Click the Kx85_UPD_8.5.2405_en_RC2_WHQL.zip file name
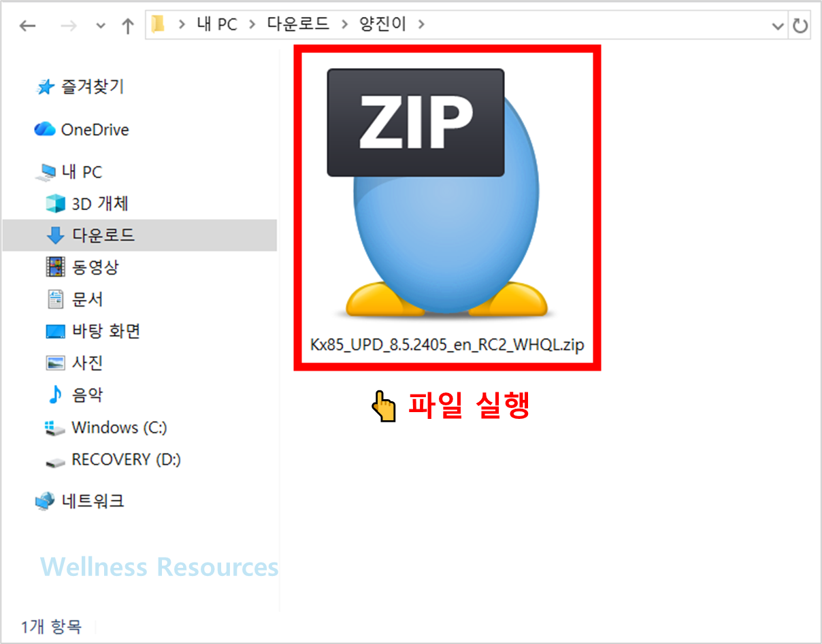Viewport: 822px width, 644px height. click(447, 345)
